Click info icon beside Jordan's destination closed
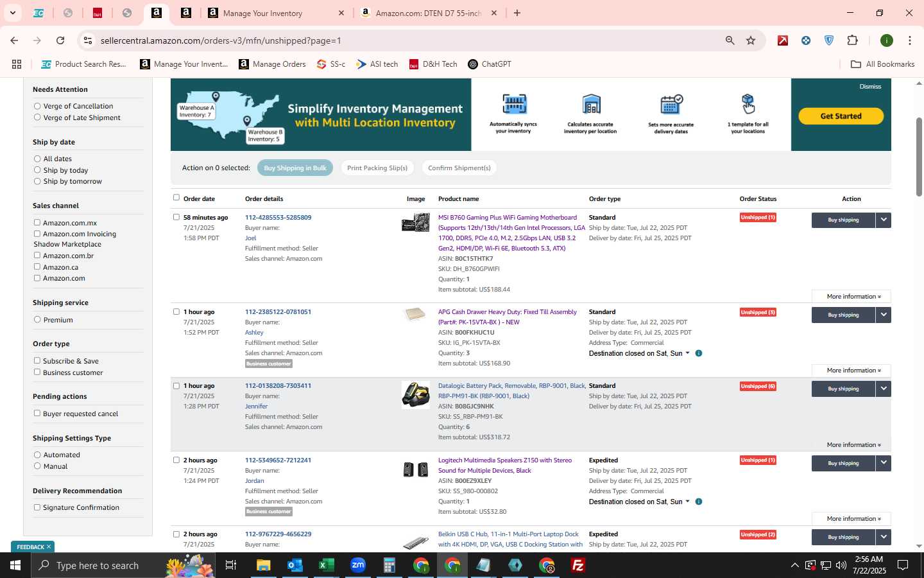The image size is (924, 578). click(x=699, y=502)
